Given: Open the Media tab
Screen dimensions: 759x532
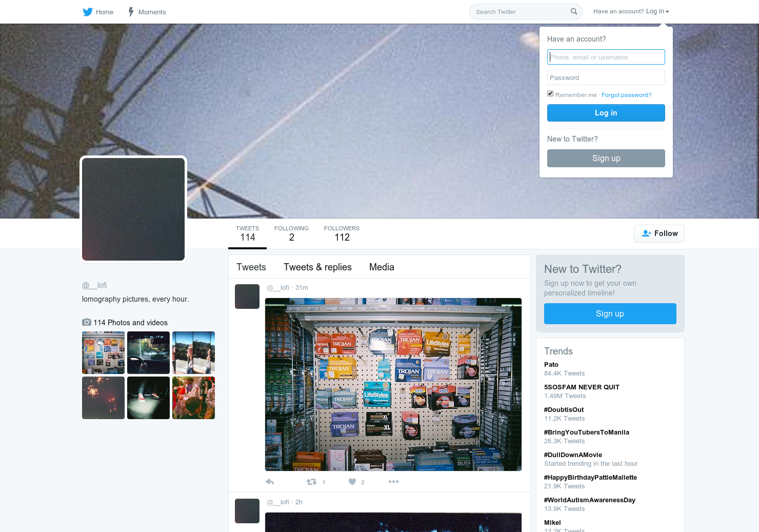Looking at the screenshot, I should click(382, 267).
